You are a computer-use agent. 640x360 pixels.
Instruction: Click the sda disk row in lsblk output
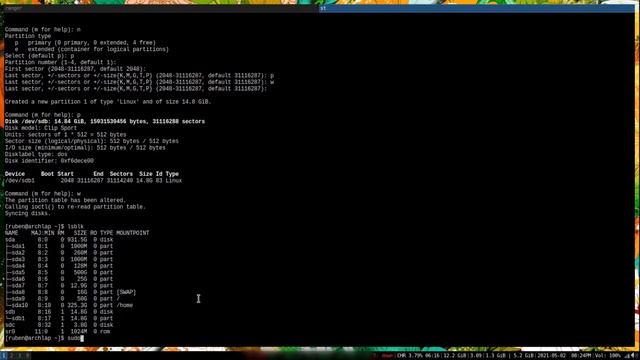(x=59, y=240)
